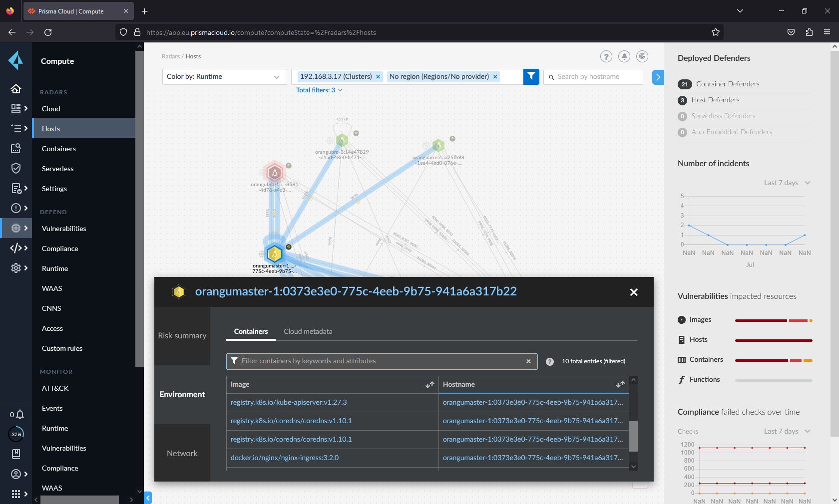Open hostname link in kube-apiserver row

point(533,402)
